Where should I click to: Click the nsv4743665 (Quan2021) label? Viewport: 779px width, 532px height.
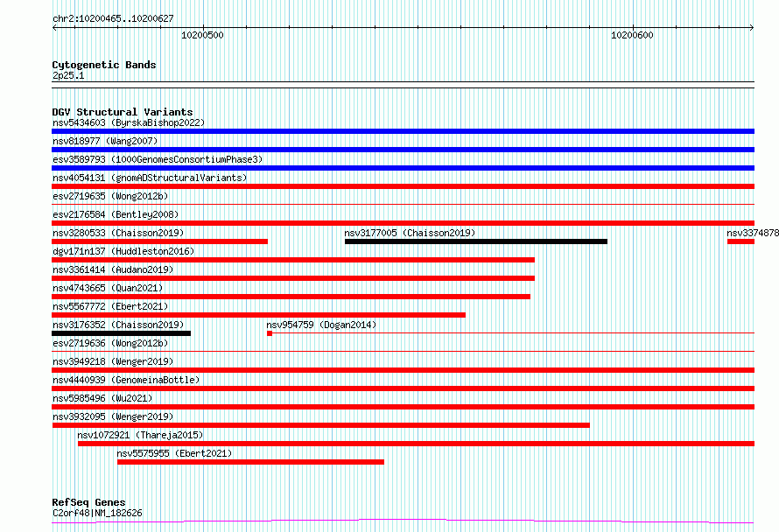coord(108,288)
